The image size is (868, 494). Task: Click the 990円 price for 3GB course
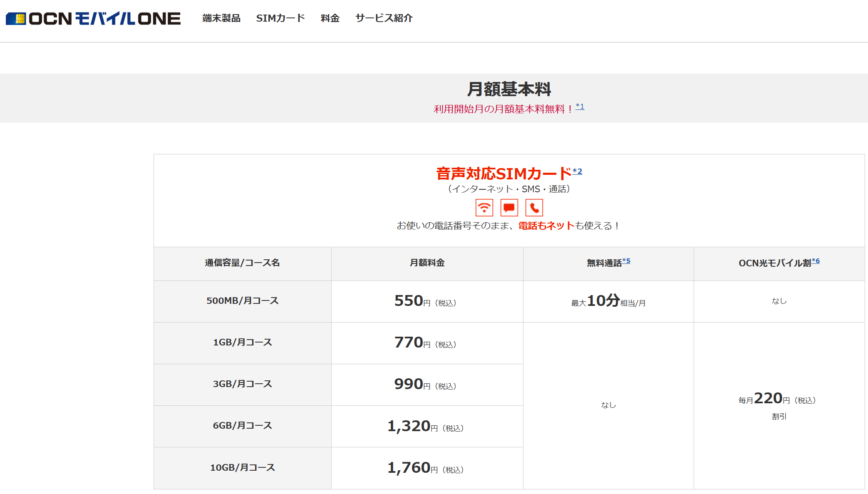427,385
